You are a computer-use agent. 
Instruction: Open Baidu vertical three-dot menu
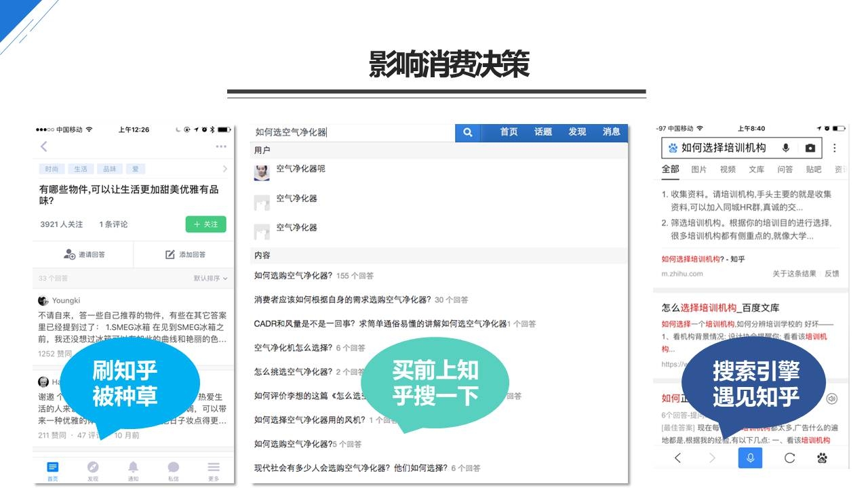pos(835,148)
